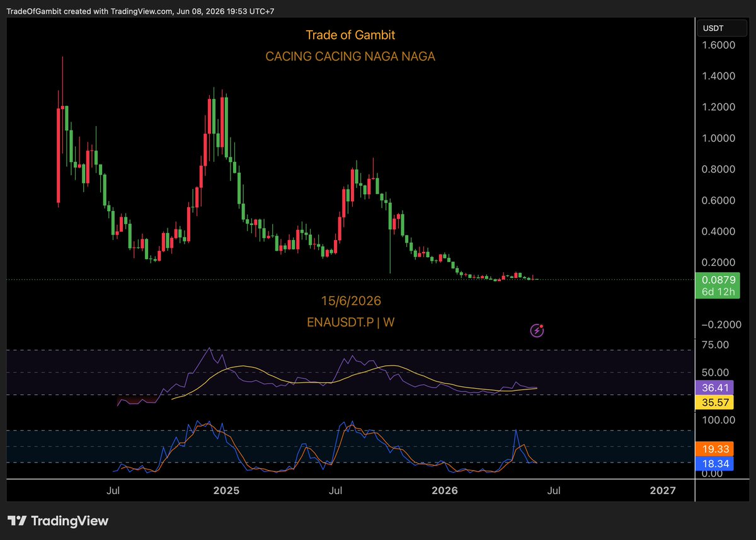Click the 0.4000 price scale label
This screenshot has width=756, height=540.
[x=719, y=231]
